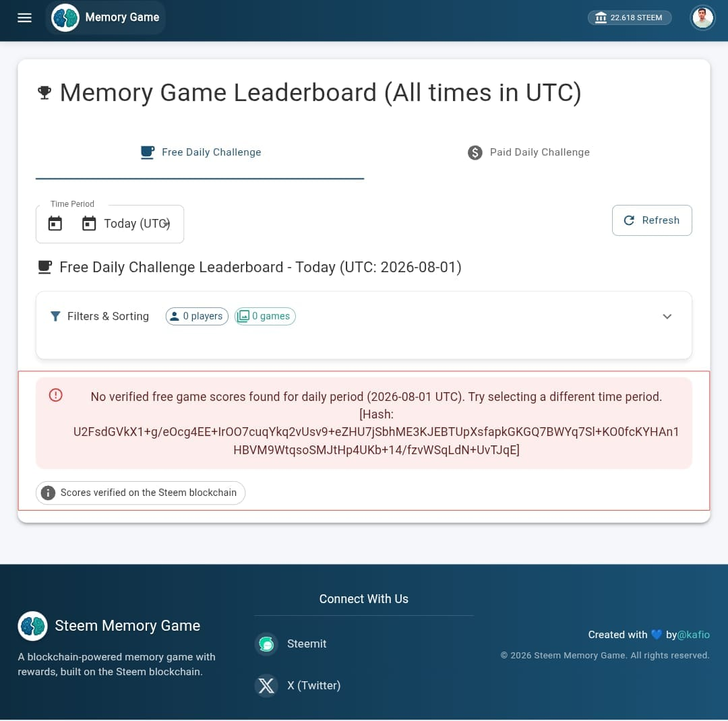The height and width of the screenshot is (721, 728).
Task: Click the Filters & Sorting funnel icon
Action: click(55, 316)
